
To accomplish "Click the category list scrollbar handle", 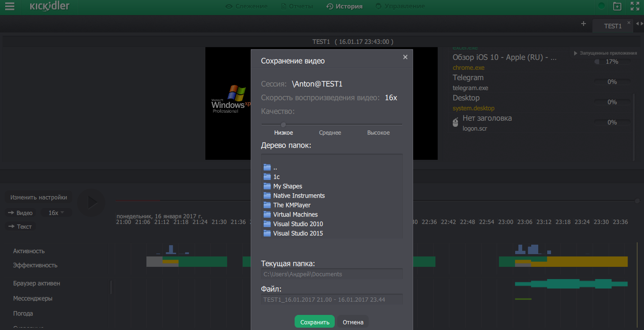I will tap(111, 287).
